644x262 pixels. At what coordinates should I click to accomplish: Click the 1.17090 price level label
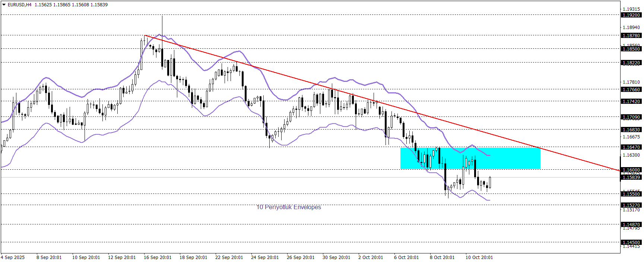pos(631,117)
